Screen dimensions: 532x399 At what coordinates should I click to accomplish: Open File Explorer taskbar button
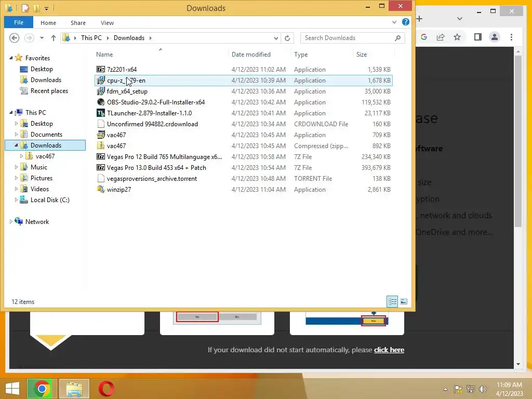tap(74, 389)
